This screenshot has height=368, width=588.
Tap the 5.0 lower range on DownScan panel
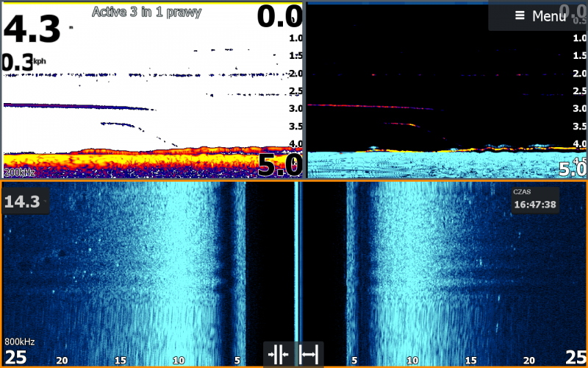click(573, 169)
